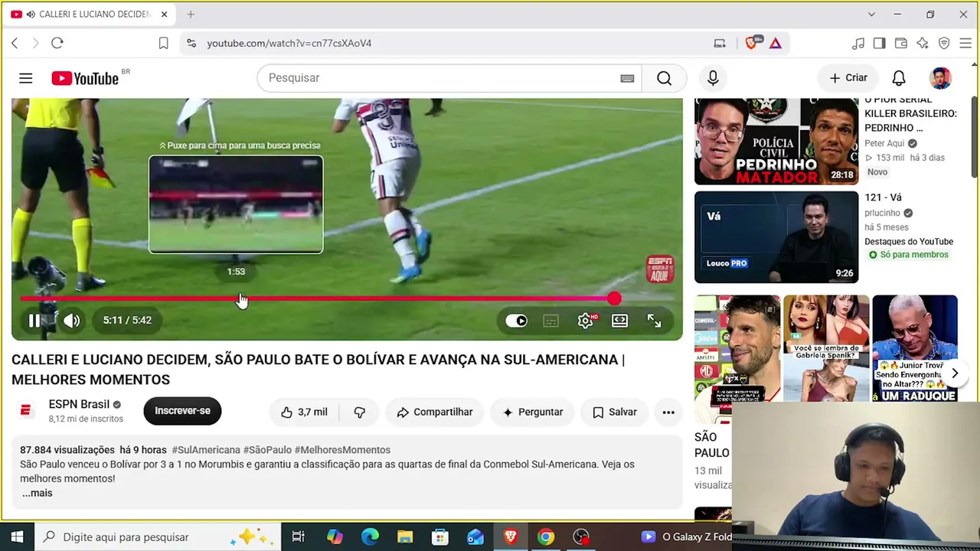
Task: Open video settings gear
Action: coord(585,321)
